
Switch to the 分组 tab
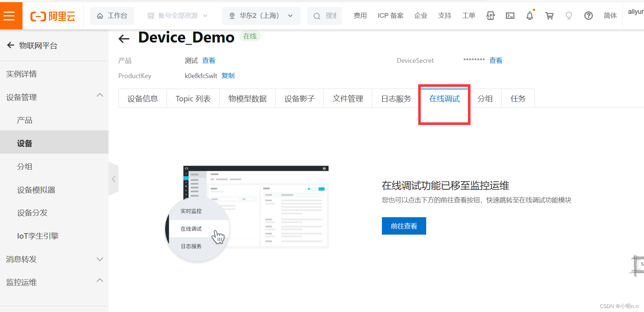point(485,98)
